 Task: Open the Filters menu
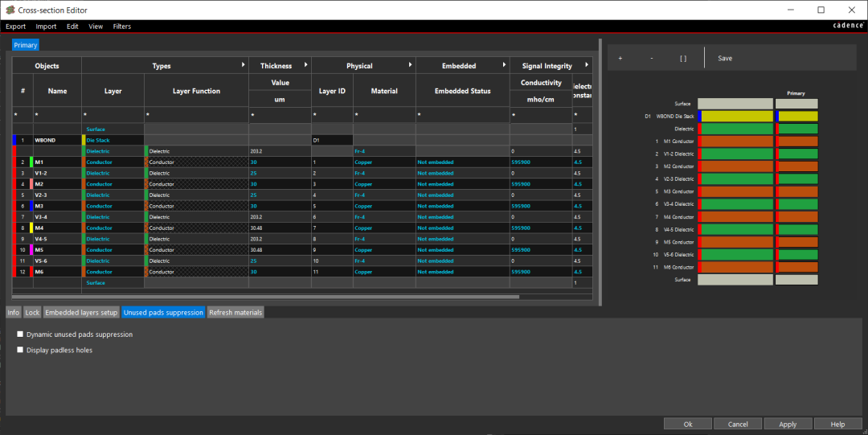coord(122,27)
